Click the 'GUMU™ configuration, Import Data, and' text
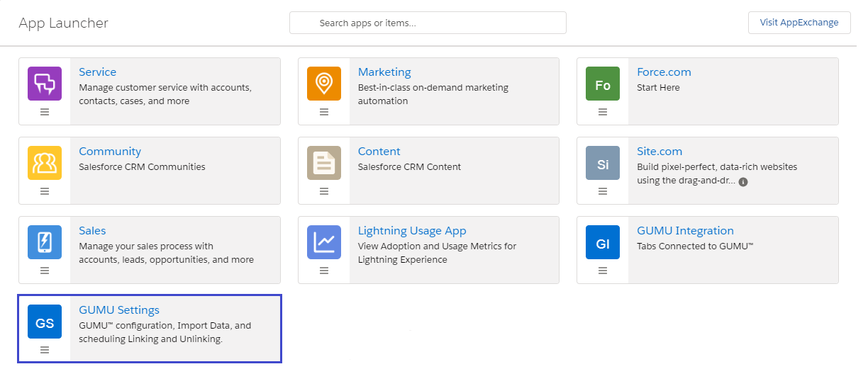 point(165,326)
